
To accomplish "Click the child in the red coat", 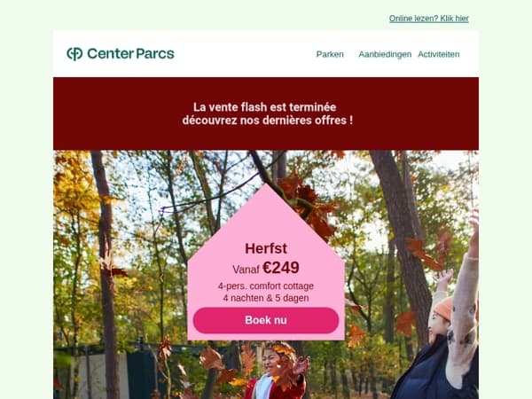I will [x=275, y=373].
